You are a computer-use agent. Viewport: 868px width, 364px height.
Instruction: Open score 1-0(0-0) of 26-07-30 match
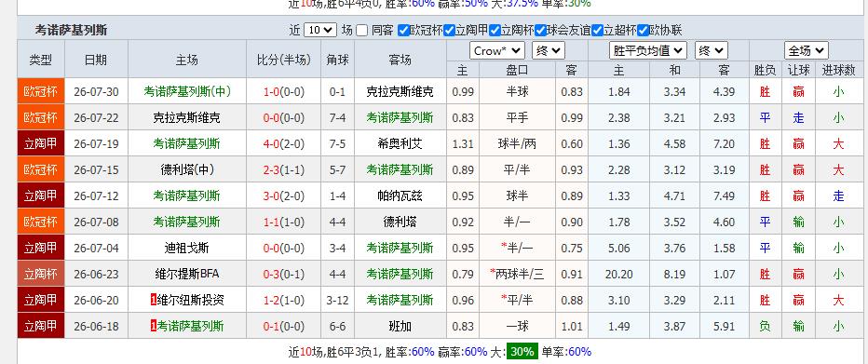pos(284,92)
